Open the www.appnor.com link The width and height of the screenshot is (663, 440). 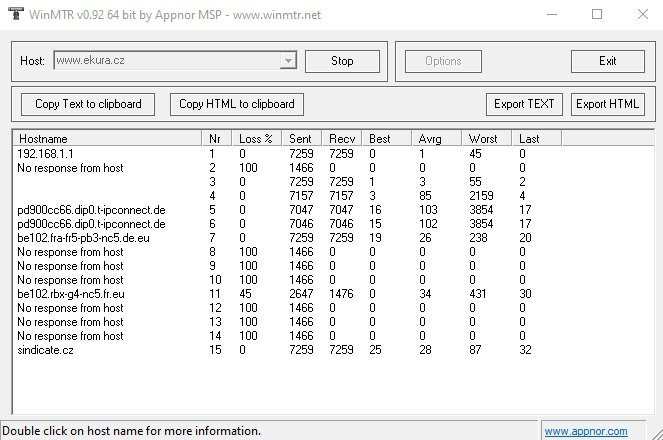point(586,431)
